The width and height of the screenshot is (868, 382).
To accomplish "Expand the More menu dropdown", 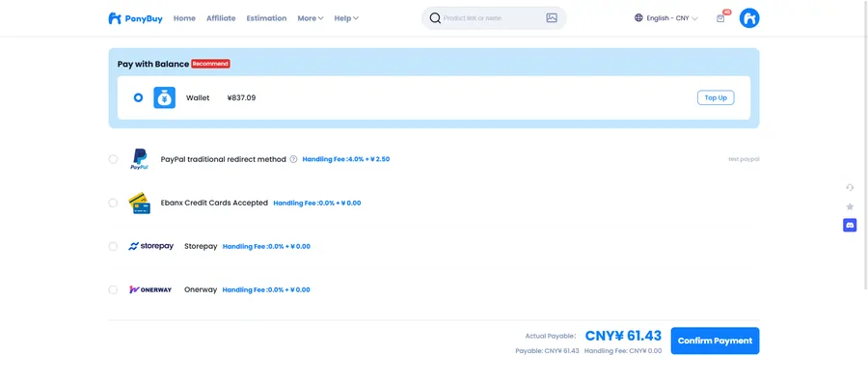I will pyautogui.click(x=310, y=18).
